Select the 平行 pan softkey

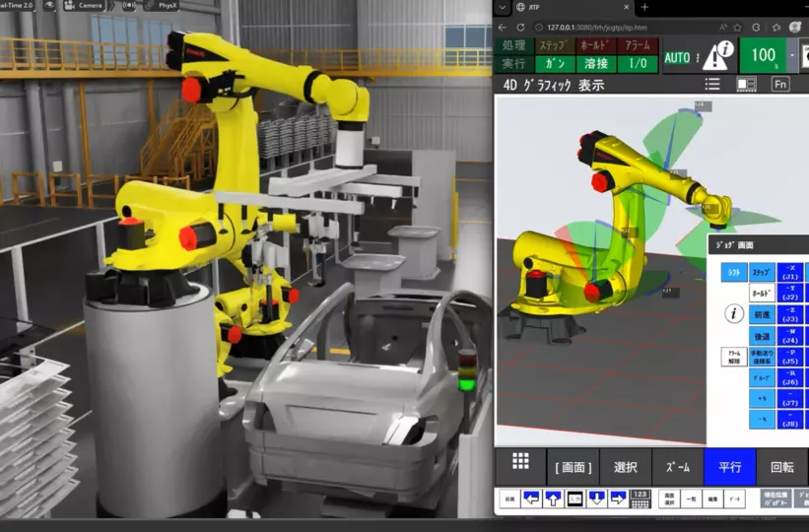(x=730, y=467)
